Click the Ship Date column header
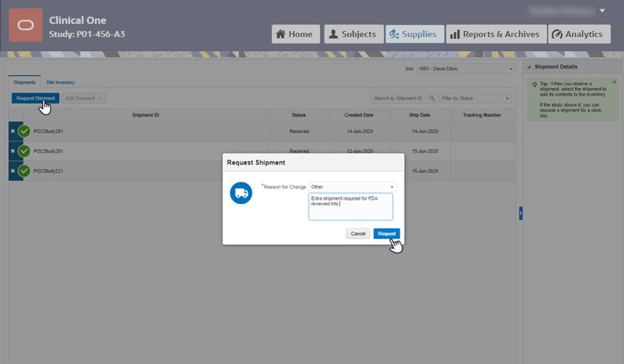The image size is (624, 364). (x=419, y=115)
